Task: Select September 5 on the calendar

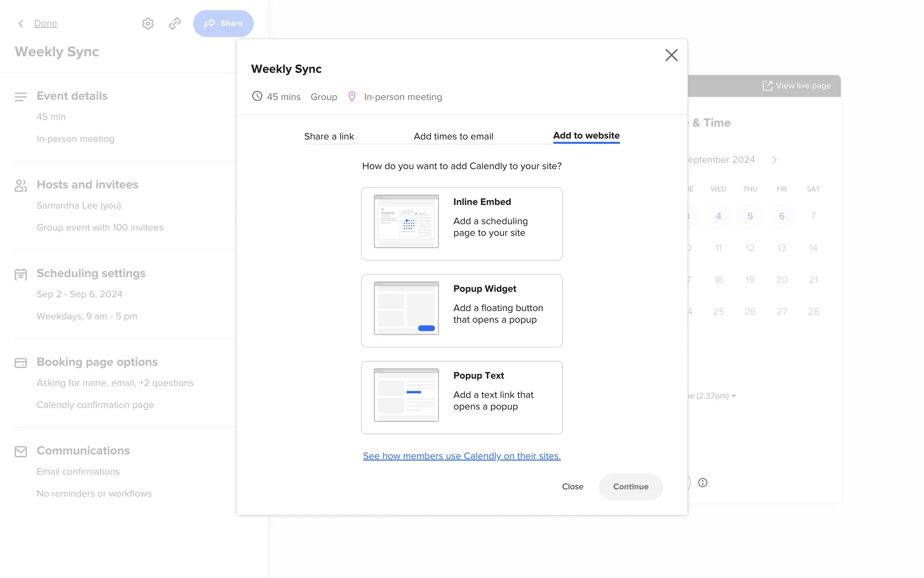Action: point(750,216)
